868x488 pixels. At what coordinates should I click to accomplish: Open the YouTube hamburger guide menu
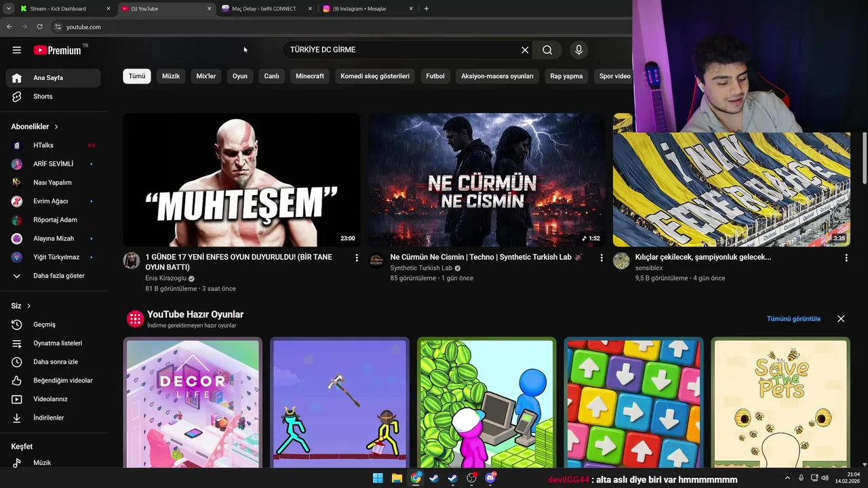[17, 49]
